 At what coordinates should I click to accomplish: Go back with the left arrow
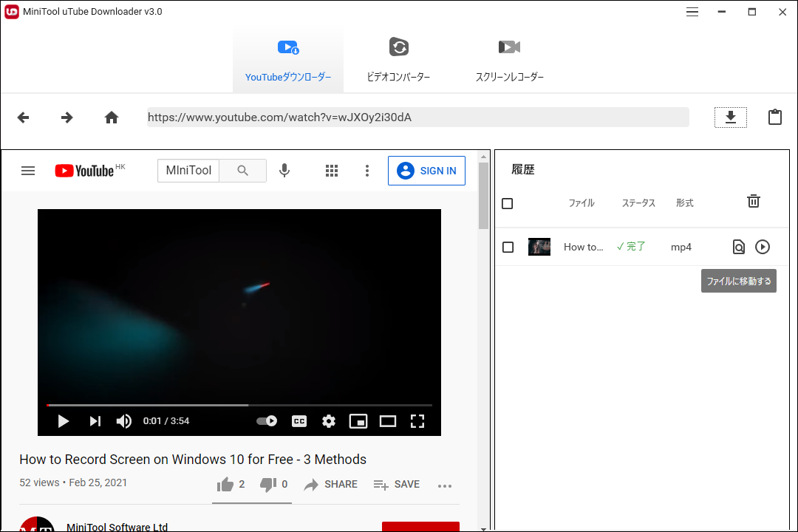coord(24,117)
